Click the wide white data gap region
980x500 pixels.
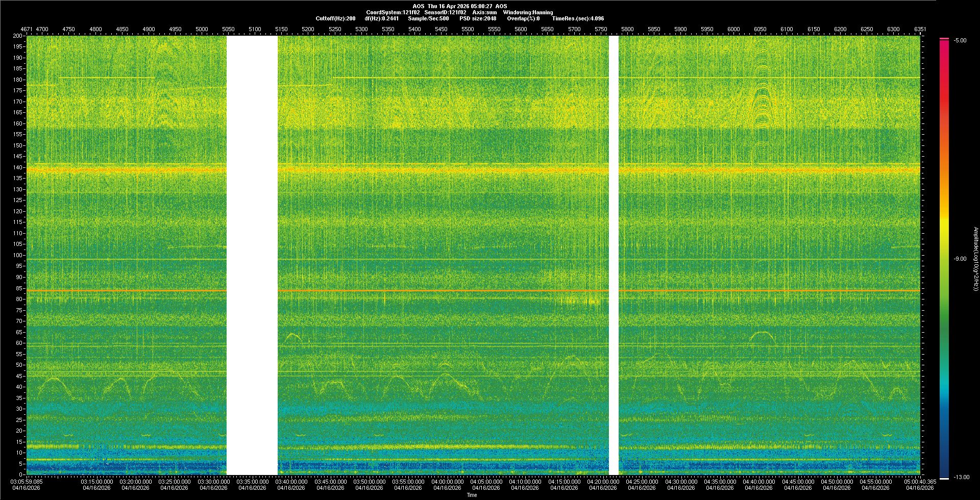point(252,255)
